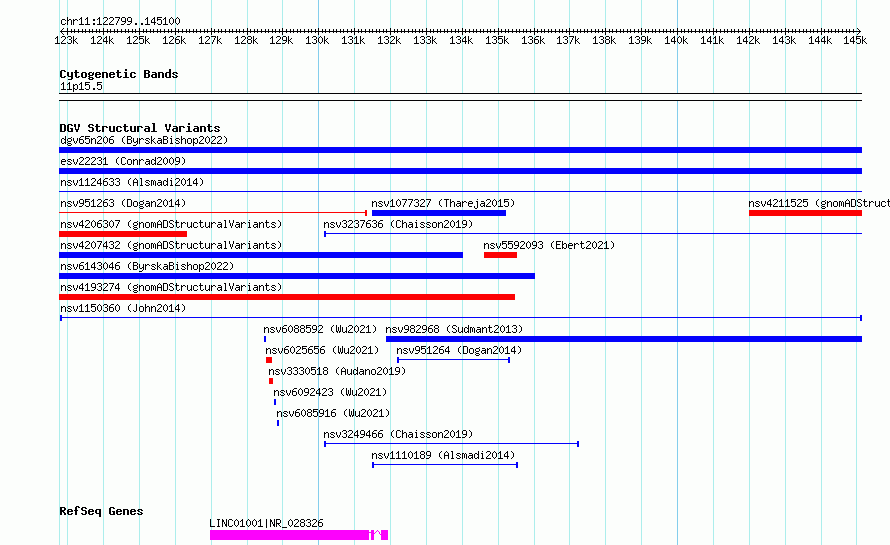Click the Cytogenetic Bands track title
This screenshot has width=890, height=545.
tap(119, 74)
